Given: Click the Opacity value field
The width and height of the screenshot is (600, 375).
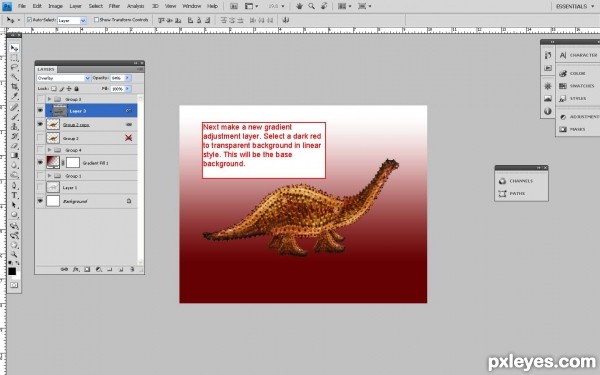Looking at the screenshot, I should 117,78.
